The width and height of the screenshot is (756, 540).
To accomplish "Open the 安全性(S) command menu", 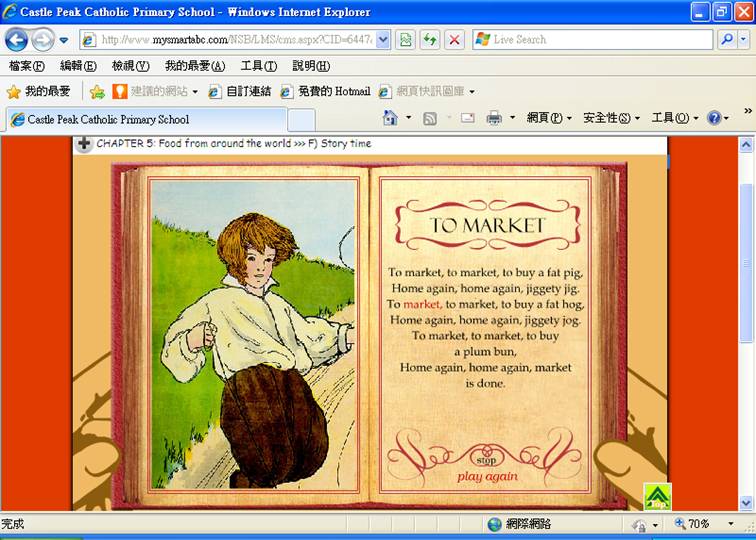I will click(x=611, y=118).
